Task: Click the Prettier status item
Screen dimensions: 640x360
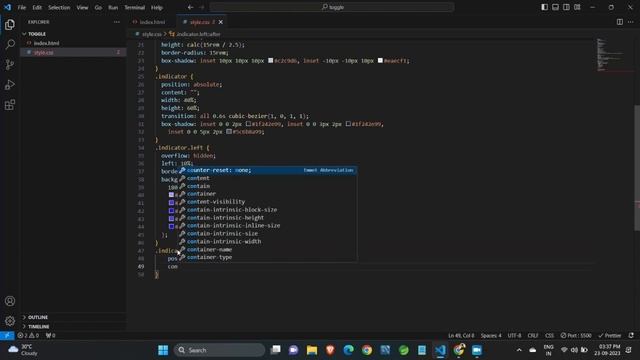Action: click(x=609, y=336)
